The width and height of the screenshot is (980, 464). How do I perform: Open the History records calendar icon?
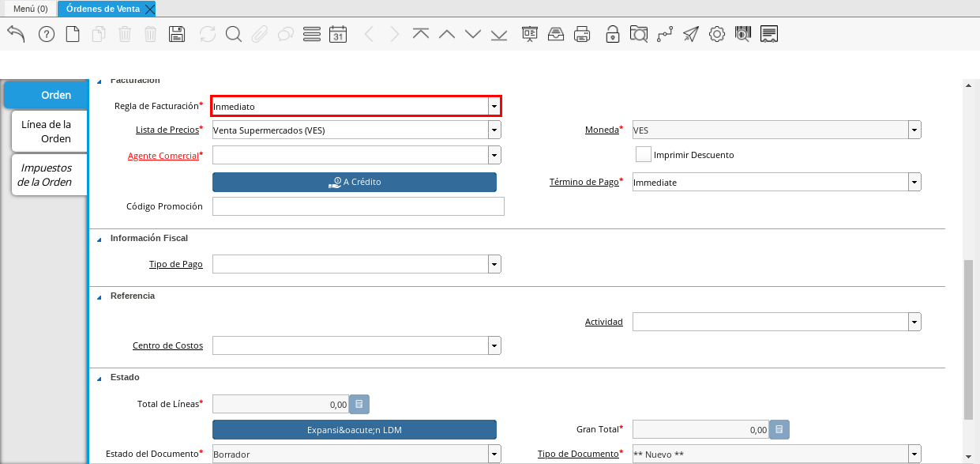(338, 34)
